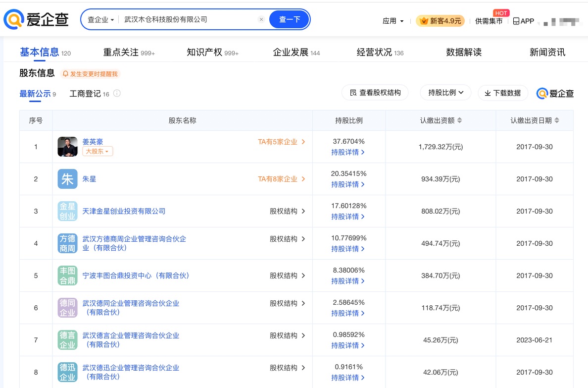Click the 查一下 search button
The height and width of the screenshot is (388, 588).
290,20
